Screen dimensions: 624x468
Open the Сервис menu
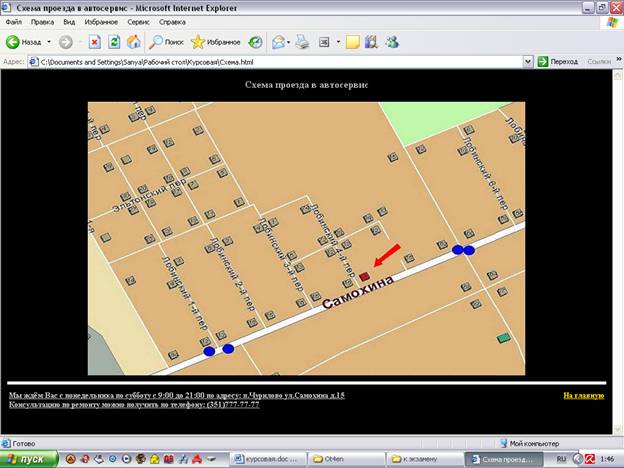coord(138,22)
